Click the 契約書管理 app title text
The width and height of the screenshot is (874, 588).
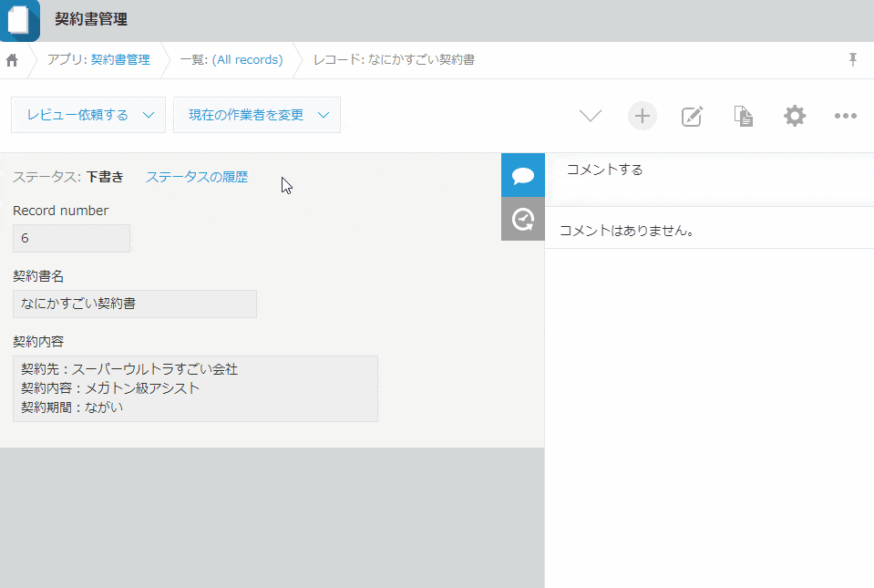(91, 19)
